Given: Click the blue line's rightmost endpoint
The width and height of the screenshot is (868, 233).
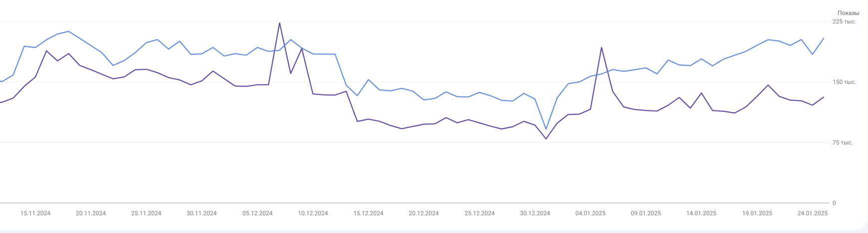Looking at the screenshot, I should (824, 38).
